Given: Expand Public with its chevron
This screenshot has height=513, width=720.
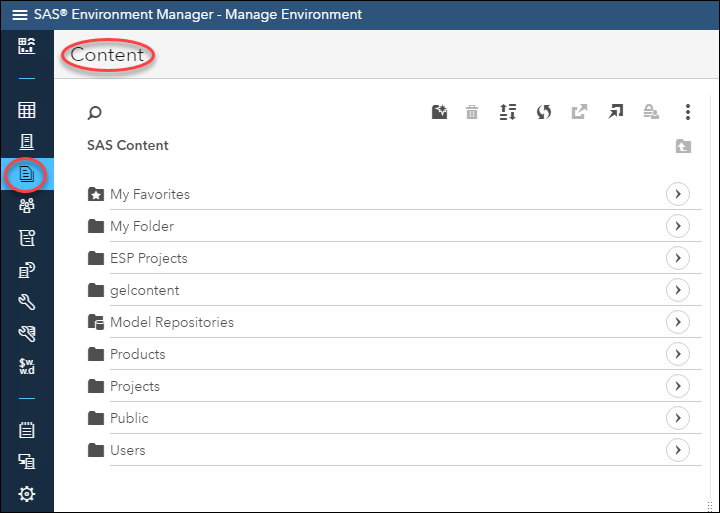Looking at the screenshot, I should click(x=678, y=418).
